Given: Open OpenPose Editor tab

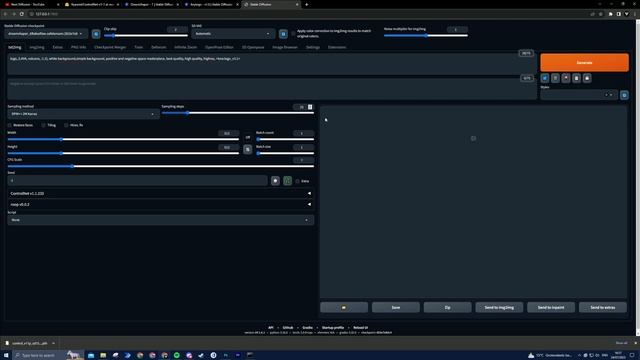Looking at the screenshot, I should (219, 47).
